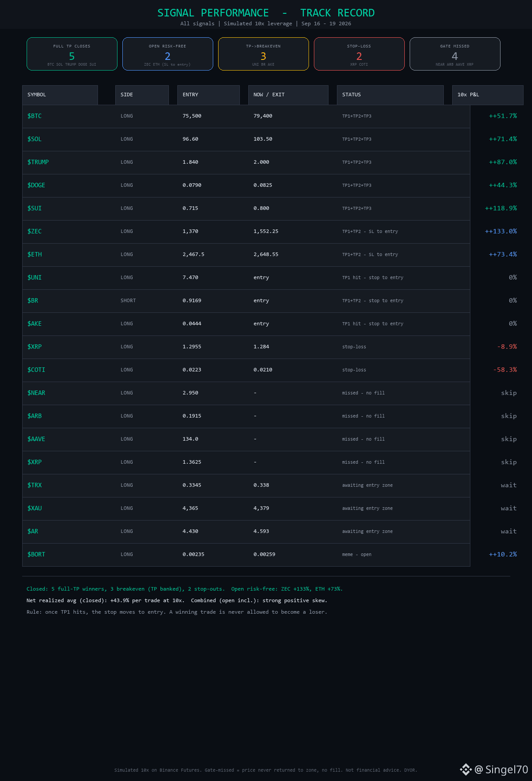The height and width of the screenshot is (781, 532).
Task: Sort by the SIDE column header
Action: pos(142,95)
